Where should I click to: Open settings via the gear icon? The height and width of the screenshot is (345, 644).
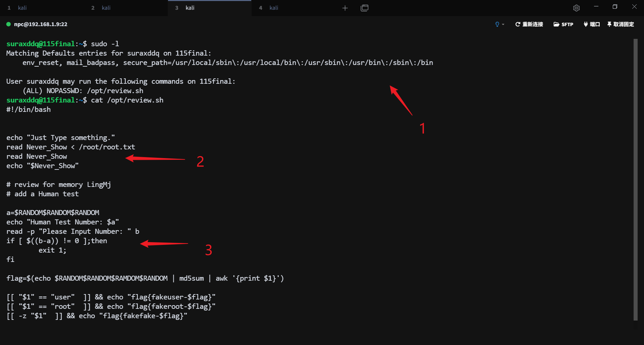(x=576, y=8)
